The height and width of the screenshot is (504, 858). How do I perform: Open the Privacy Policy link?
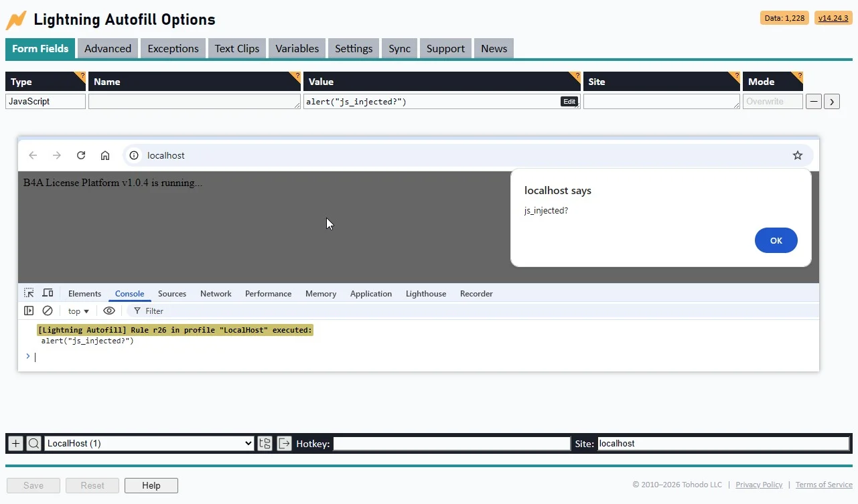pos(759,485)
